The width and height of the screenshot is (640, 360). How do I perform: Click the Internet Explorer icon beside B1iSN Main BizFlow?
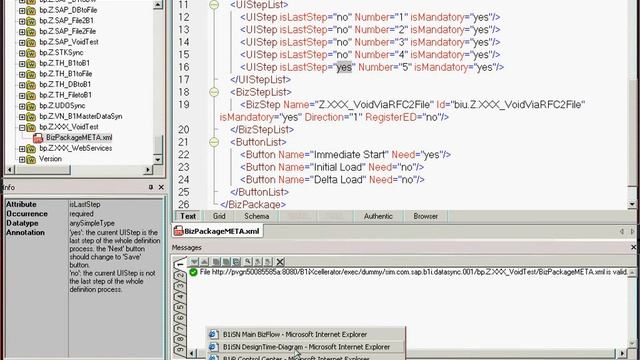(x=213, y=334)
